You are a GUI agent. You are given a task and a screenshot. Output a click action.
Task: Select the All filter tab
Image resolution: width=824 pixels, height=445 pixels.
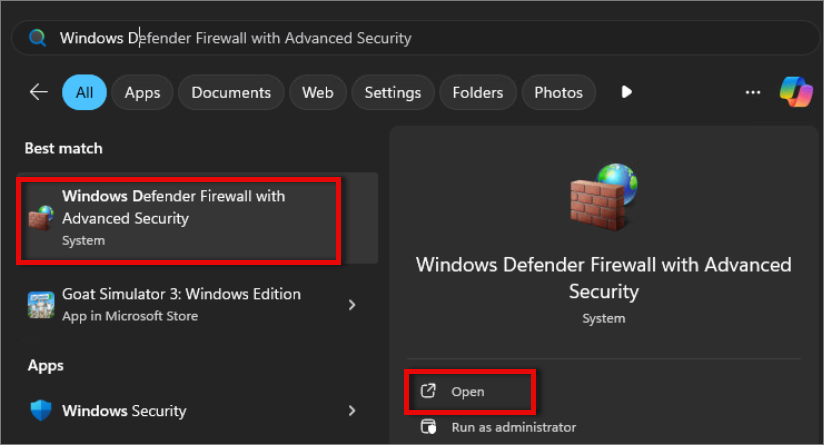point(84,92)
